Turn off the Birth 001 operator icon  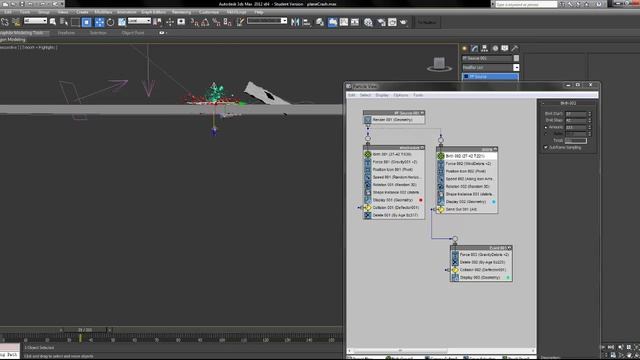click(368, 154)
